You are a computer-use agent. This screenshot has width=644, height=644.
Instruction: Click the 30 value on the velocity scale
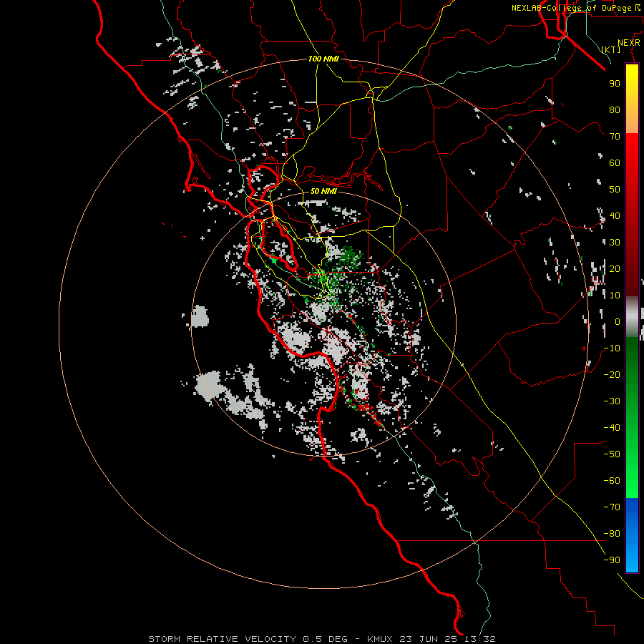[x=615, y=243]
